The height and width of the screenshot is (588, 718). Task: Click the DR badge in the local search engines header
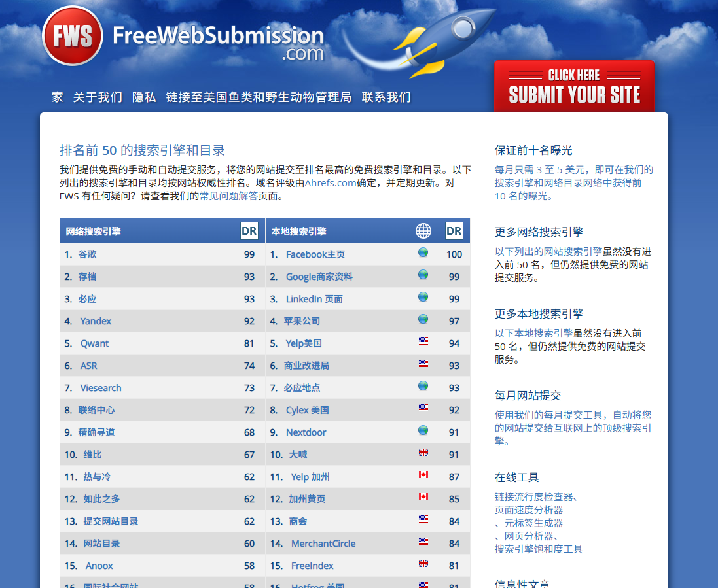tap(454, 231)
